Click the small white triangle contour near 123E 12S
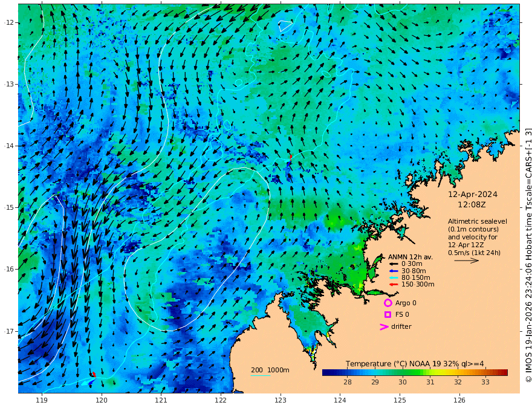This screenshot has width=532, height=411. click(285, 26)
